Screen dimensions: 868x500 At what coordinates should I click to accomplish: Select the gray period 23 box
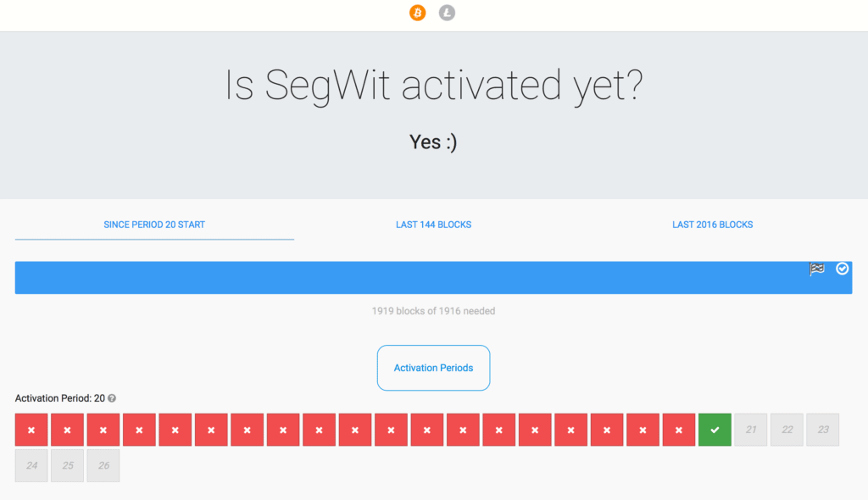coord(823,430)
